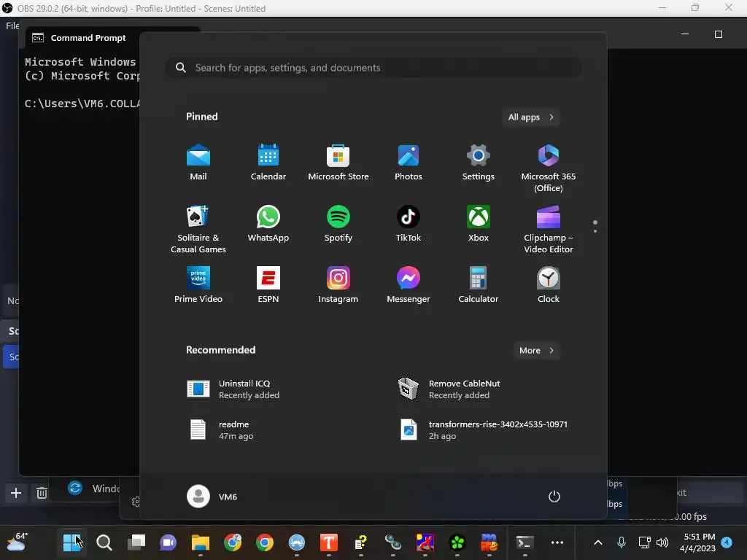Screen dimensions: 747x560
Task: Open the Chat (Teams) taskbar icon
Action: click(168, 542)
